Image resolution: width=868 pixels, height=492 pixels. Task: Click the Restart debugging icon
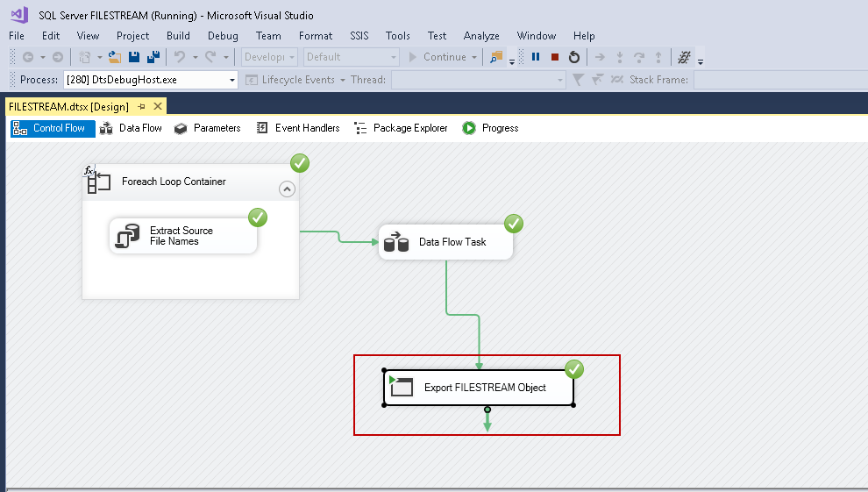(x=574, y=57)
